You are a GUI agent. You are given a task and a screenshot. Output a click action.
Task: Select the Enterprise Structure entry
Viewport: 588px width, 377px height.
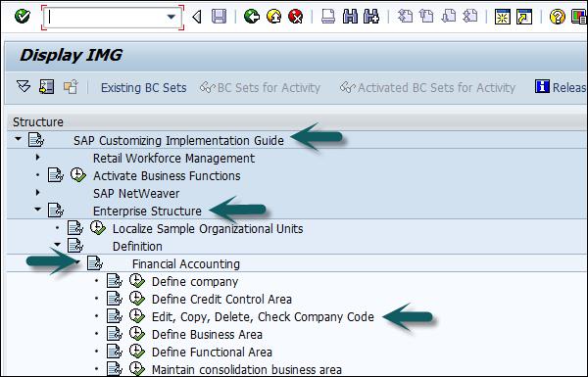(147, 211)
